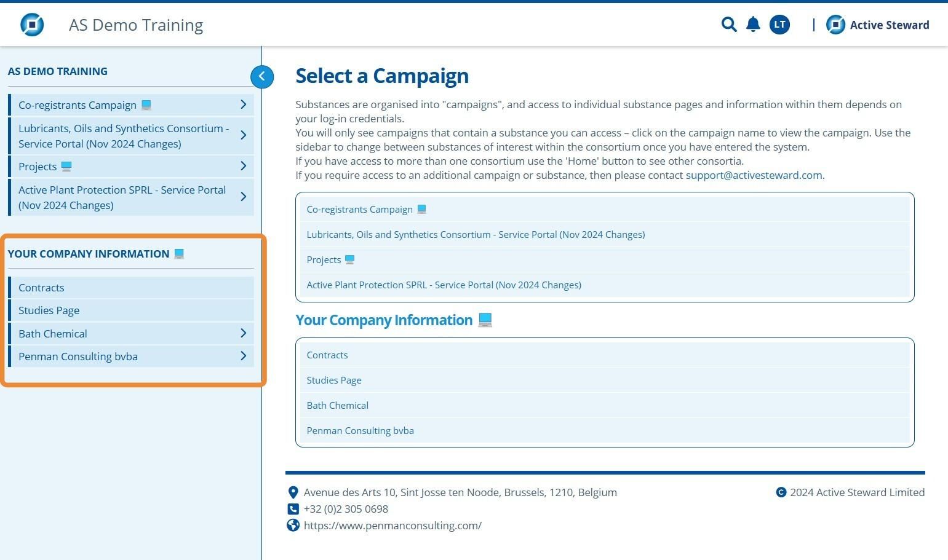The height and width of the screenshot is (560, 948).
Task: Click the Active Steward logo at top right
Action: [x=877, y=25]
